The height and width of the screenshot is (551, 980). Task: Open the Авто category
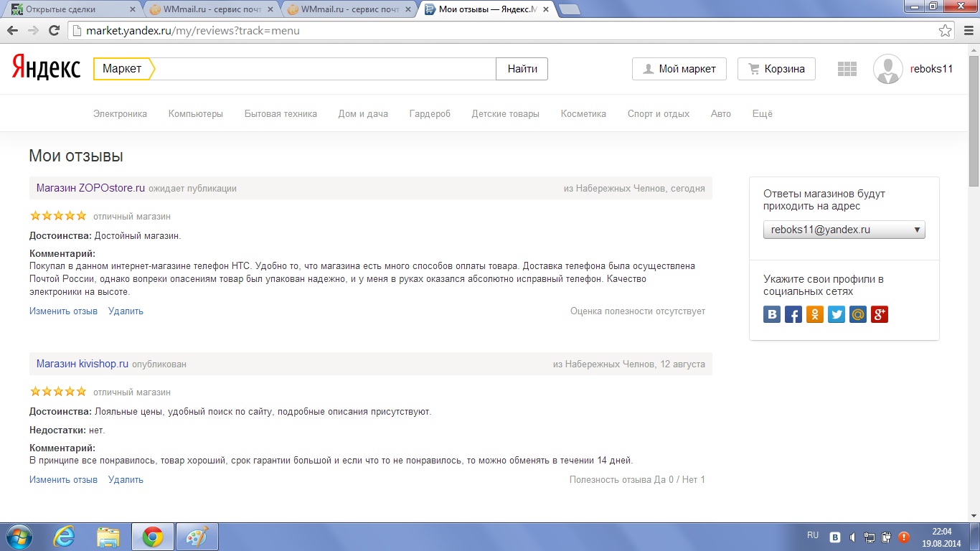point(721,113)
